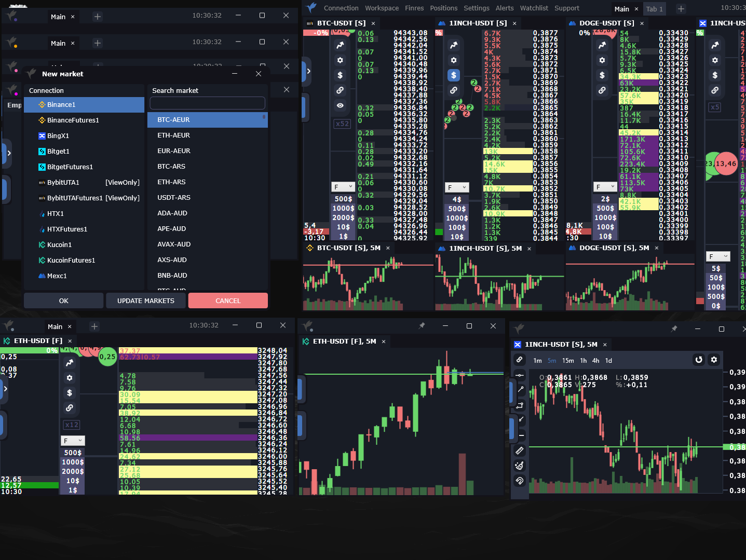Viewport: 746px width, 560px height.
Task: Switch to Tab 1
Action: pyautogui.click(x=654, y=9)
